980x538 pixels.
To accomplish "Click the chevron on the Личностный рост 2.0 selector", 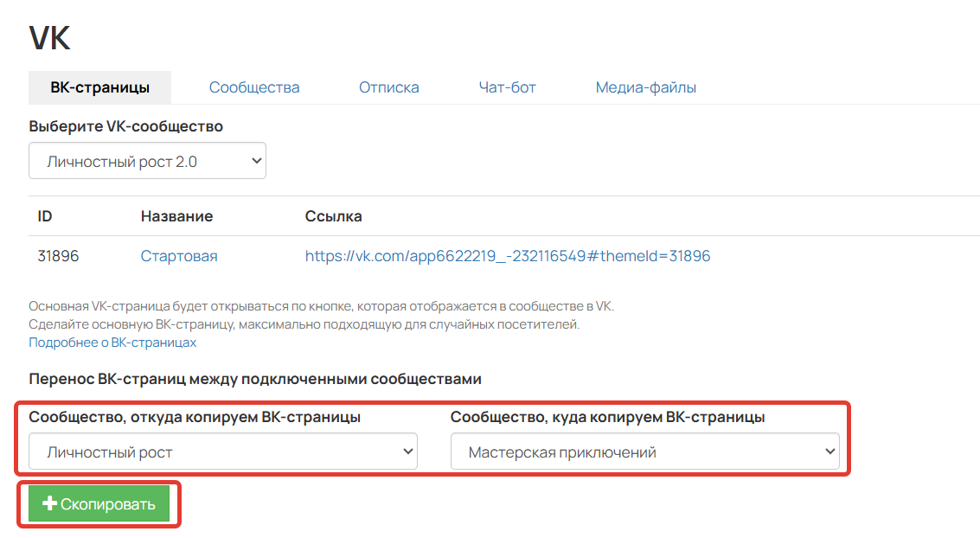I will click(x=255, y=160).
